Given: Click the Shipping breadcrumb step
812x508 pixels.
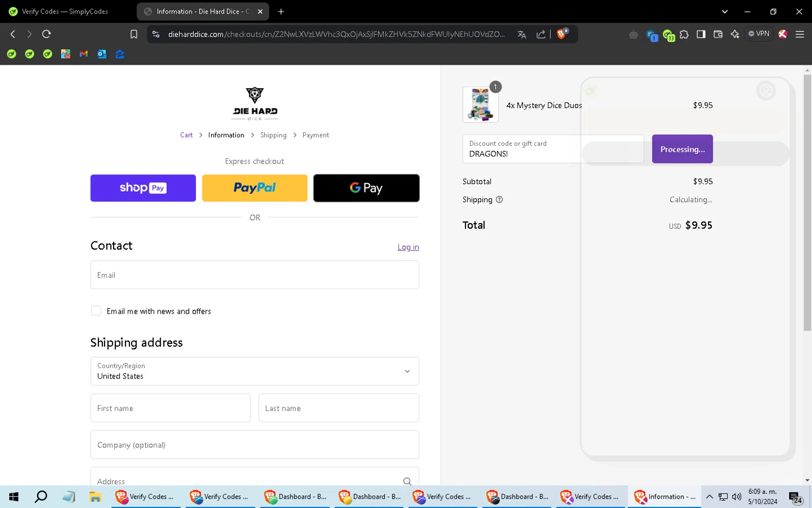Looking at the screenshot, I should pos(273,135).
